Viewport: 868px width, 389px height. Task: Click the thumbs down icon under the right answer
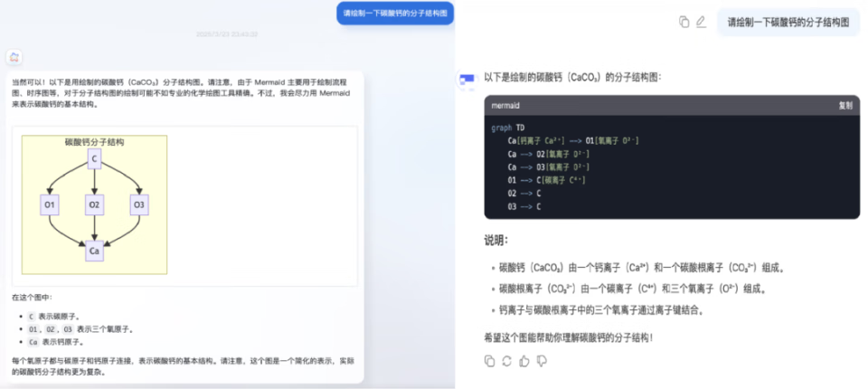click(x=542, y=361)
